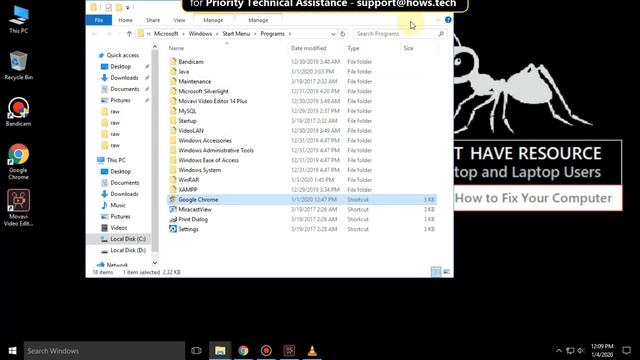The image size is (640, 360).
Task: Select Music under This PC
Action: pos(118,205)
